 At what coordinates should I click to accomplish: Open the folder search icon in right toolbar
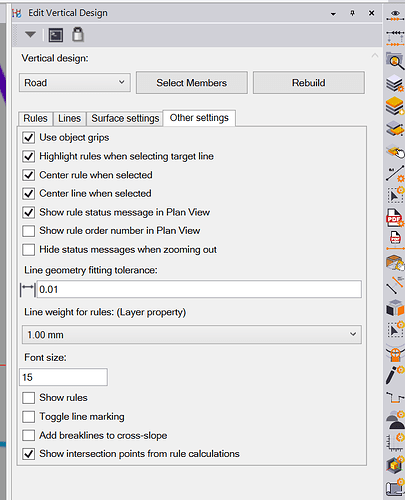click(x=395, y=61)
